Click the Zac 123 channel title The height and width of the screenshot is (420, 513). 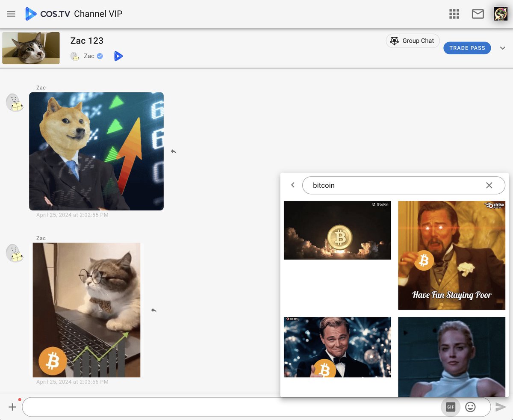87,41
